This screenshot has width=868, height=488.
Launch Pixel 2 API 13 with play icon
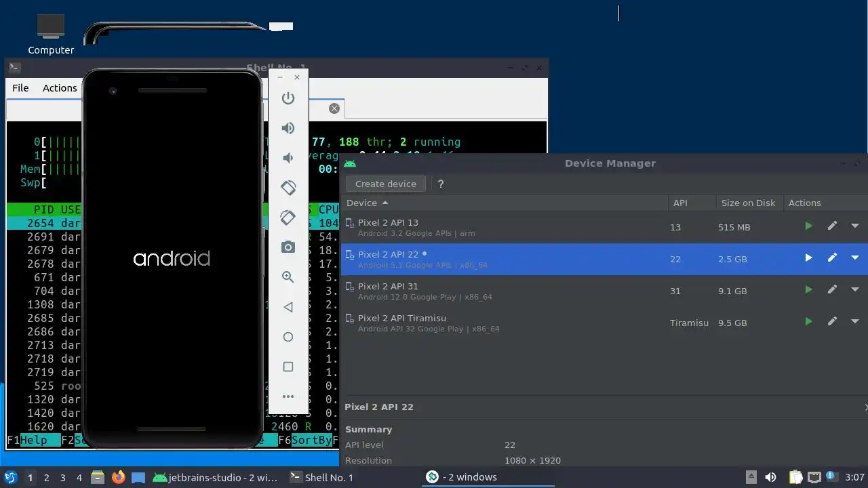(x=808, y=226)
